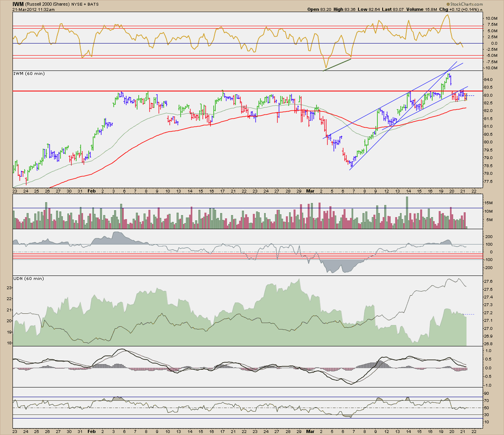The image size is (504, 435).
Task: Click the 'High 83.36' value
Action: point(344,9)
